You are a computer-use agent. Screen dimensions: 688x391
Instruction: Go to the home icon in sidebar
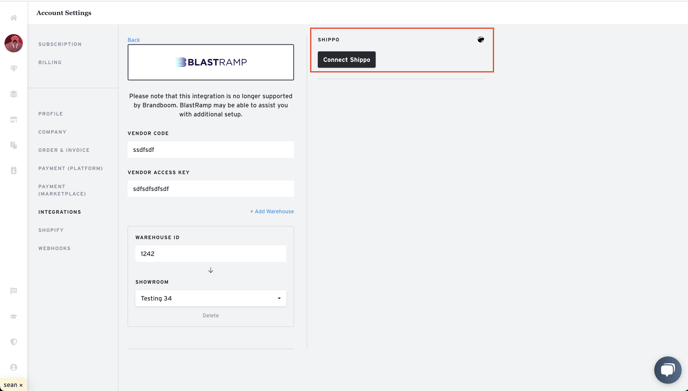(x=14, y=18)
